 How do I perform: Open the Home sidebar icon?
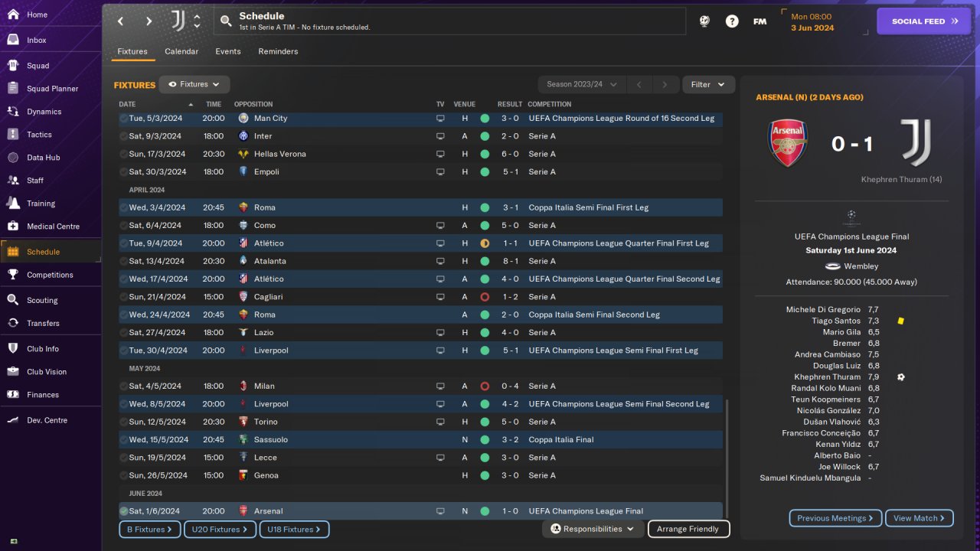(13, 15)
